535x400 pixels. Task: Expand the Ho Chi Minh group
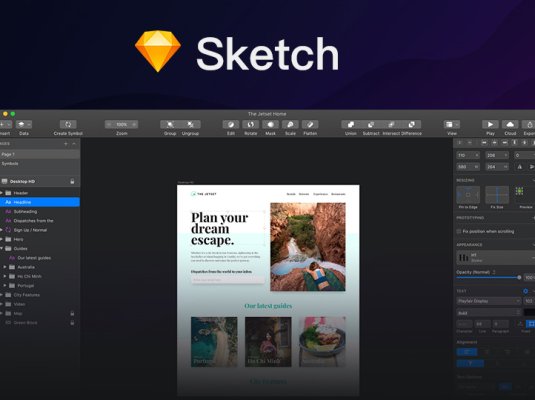point(5,276)
